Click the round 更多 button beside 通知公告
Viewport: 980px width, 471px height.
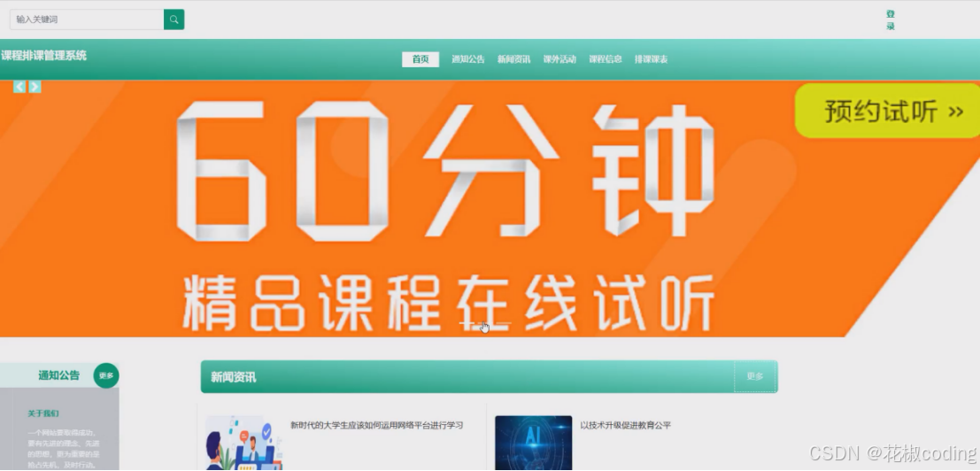(x=106, y=375)
